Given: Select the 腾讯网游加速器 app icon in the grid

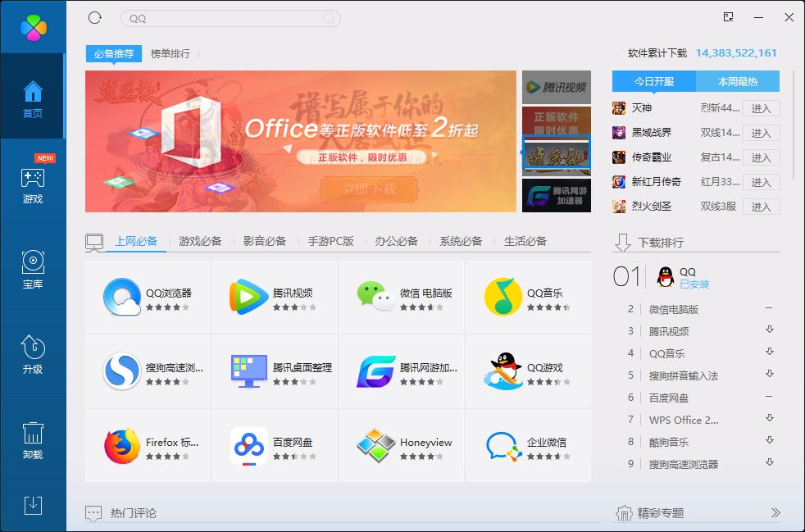Looking at the screenshot, I should point(375,371).
